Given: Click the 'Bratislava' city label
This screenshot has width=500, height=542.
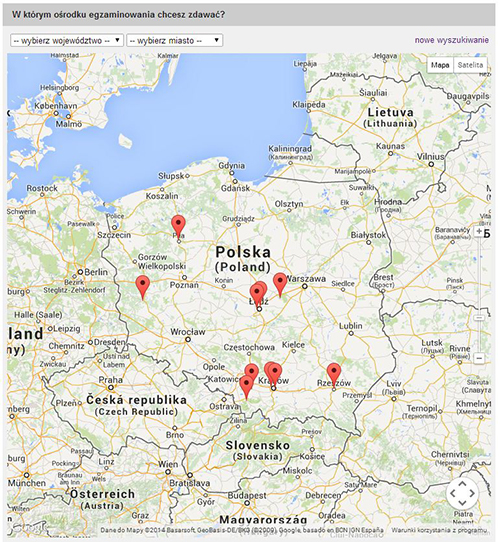Looking at the screenshot, I should click(x=189, y=483).
